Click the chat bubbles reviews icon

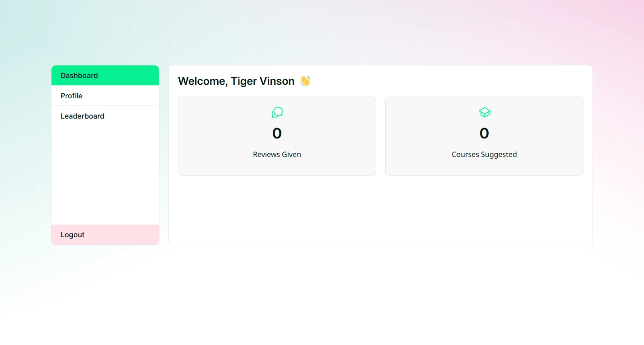[277, 112]
